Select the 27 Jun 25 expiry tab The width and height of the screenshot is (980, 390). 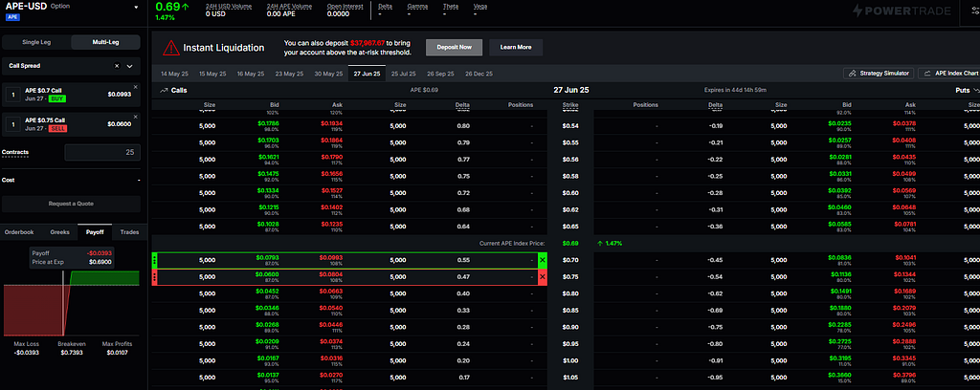point(367,74)
